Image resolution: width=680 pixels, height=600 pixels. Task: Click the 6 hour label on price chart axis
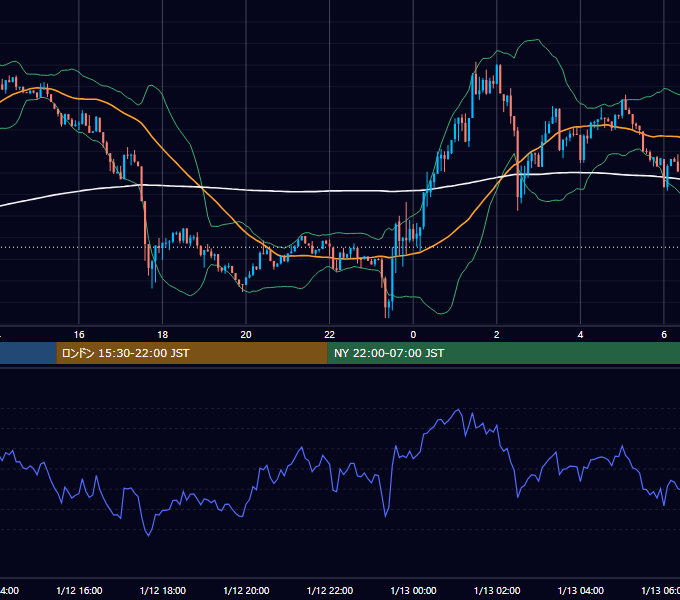click(x=664, y=335)
